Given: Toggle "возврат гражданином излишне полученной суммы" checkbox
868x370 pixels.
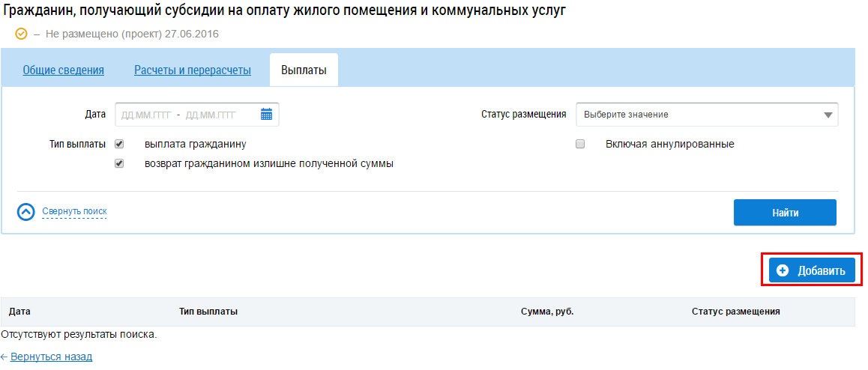Looking at the screenshot, I should point(119,163).
